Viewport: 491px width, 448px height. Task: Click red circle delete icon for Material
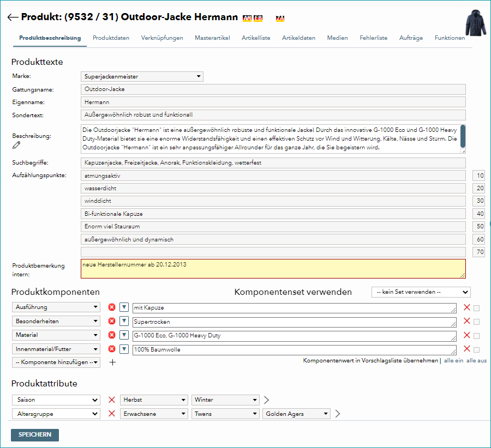[x=112, y=335]
